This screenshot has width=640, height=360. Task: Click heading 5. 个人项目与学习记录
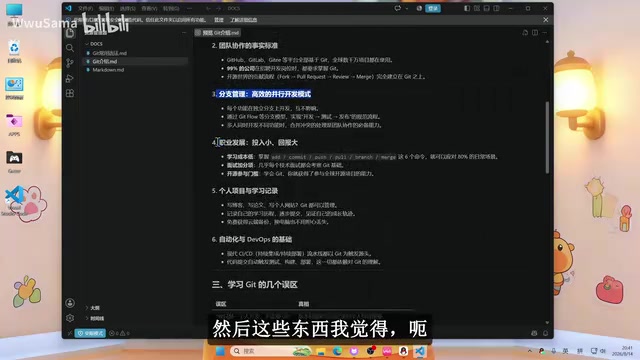[x=244, y=191]
